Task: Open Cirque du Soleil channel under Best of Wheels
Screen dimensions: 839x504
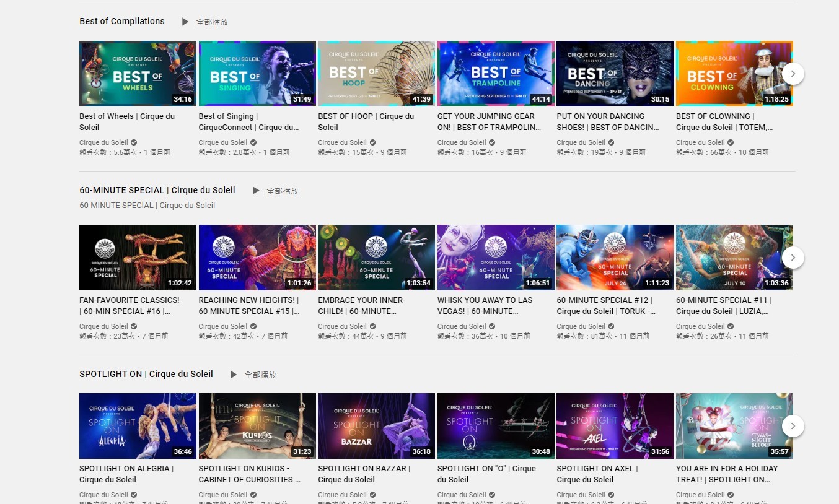Action: (103, 142)
